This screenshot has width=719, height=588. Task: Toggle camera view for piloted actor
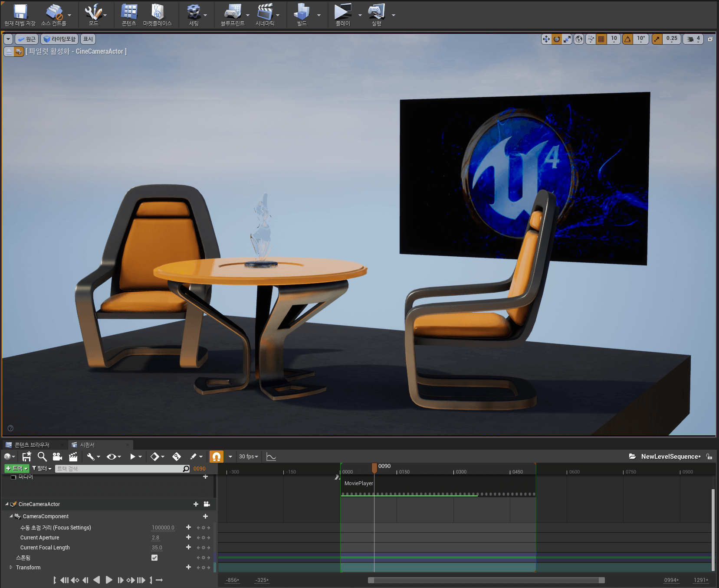(x=19, y=52)
